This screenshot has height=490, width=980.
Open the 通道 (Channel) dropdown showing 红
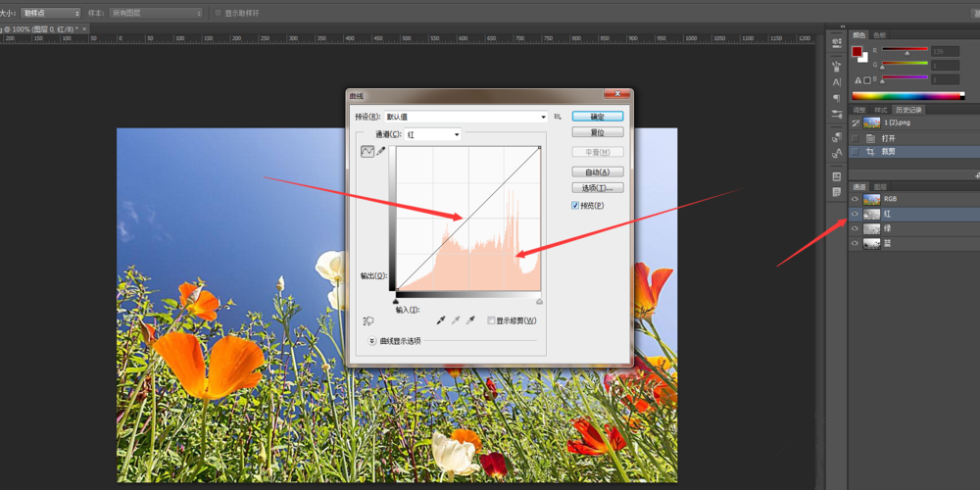coord(432,134)
